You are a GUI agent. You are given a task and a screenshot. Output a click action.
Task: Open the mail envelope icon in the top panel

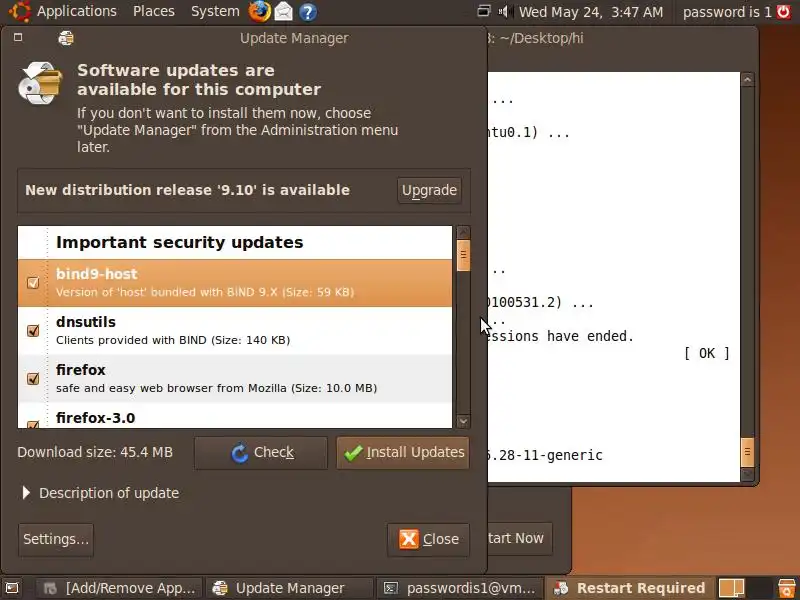(x=284, y=12)
